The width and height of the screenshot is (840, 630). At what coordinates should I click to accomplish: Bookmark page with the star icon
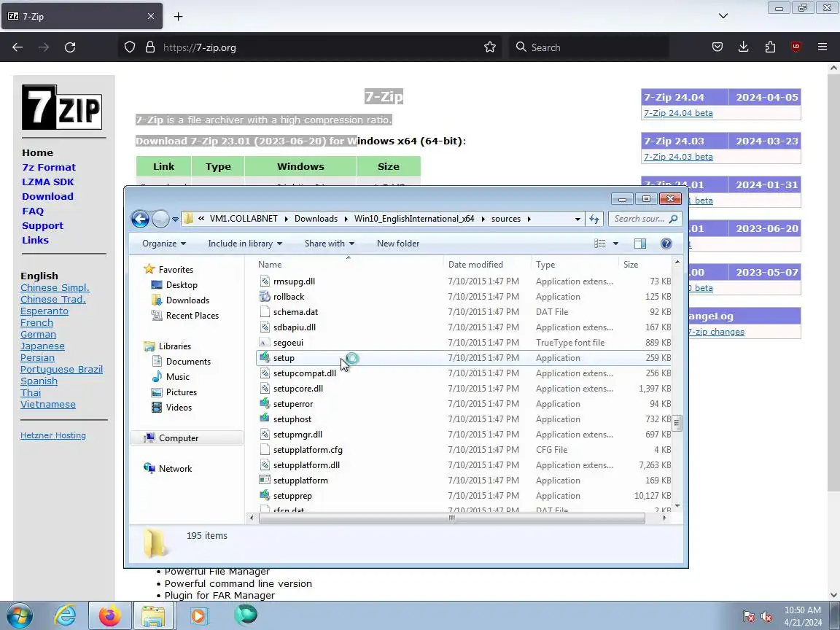point(490,47)
